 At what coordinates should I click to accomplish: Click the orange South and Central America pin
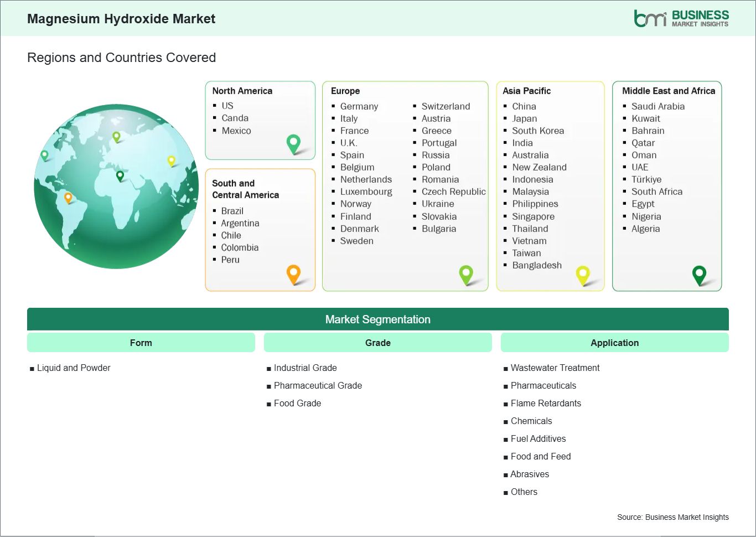(293, 273)
